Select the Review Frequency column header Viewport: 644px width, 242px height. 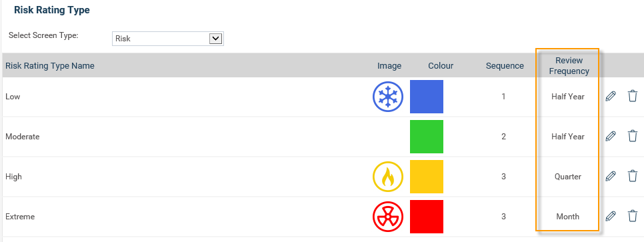(x=569, y=66)
